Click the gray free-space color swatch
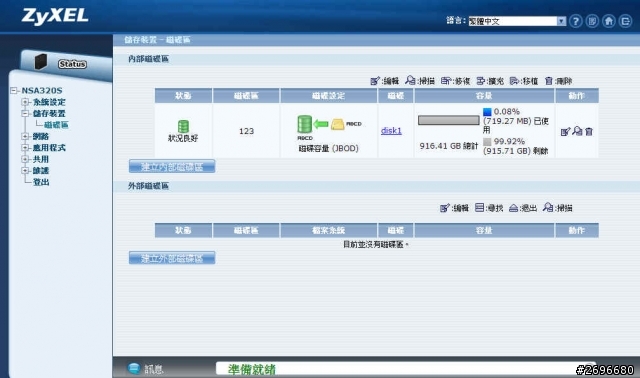This screenshot has width=640, height=378. [487, 142]
